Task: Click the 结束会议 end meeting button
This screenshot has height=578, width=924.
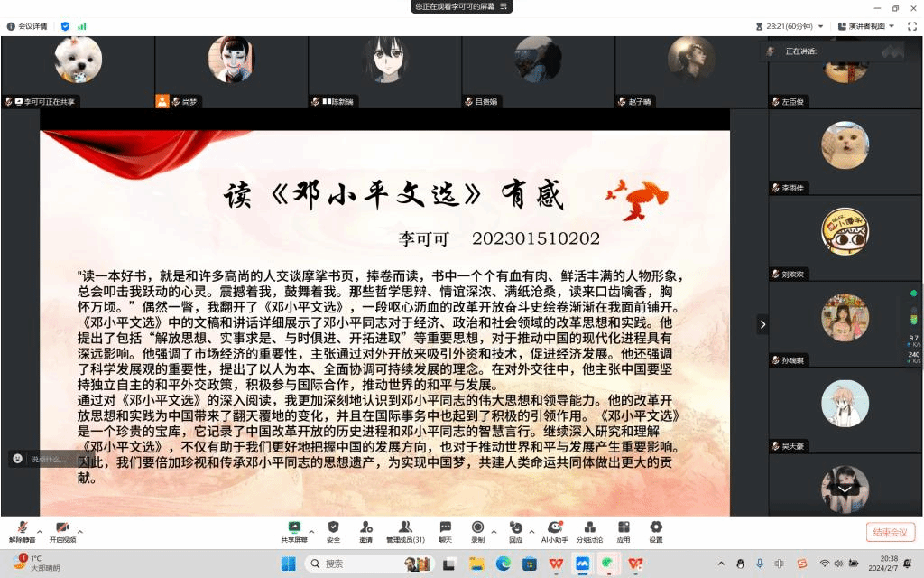Action: click(x=891, y=532)
